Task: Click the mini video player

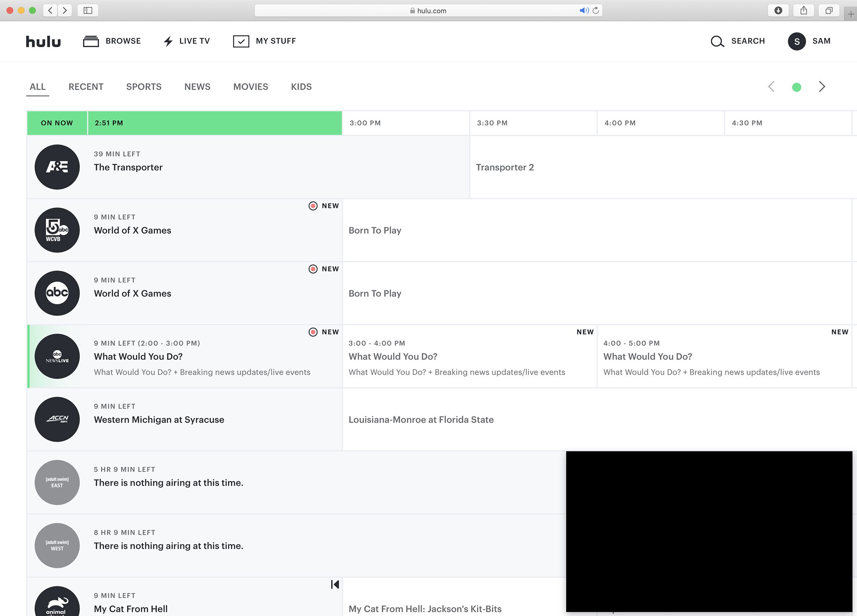Action: tap(709, 531)
